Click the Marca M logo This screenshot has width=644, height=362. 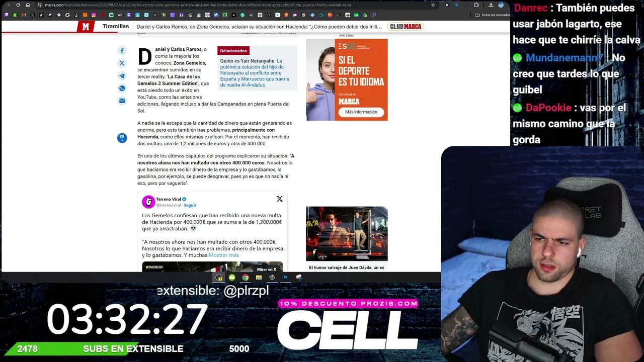(x=86, y=27)
